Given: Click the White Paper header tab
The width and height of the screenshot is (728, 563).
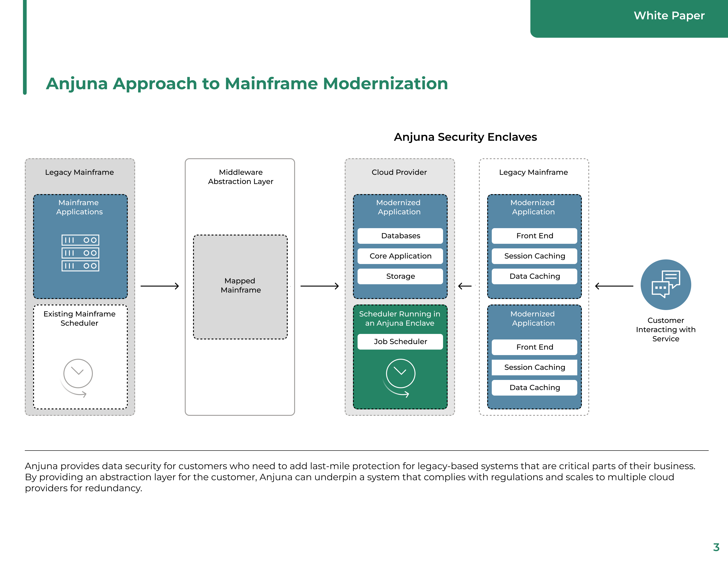Looking at the screenshot, I should (x=669, y=16).
